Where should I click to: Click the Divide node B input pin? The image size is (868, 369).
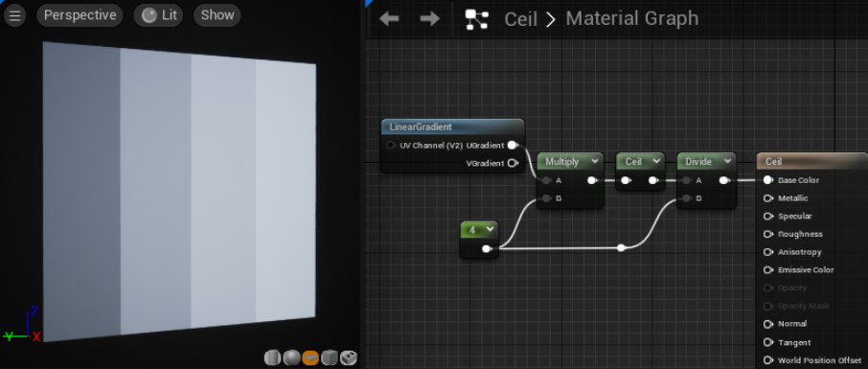(686, 198)
